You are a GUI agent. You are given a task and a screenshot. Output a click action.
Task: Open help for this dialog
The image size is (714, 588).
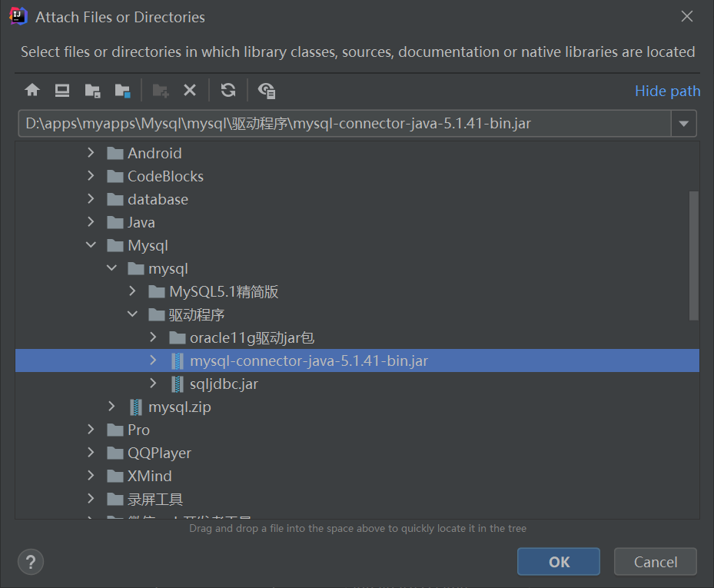pos(31,562)
